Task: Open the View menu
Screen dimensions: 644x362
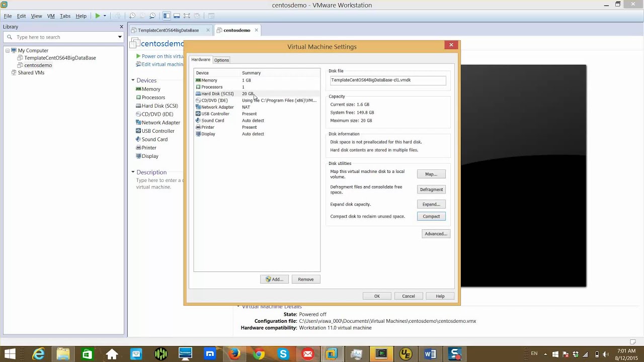Action: click(36, 16)
